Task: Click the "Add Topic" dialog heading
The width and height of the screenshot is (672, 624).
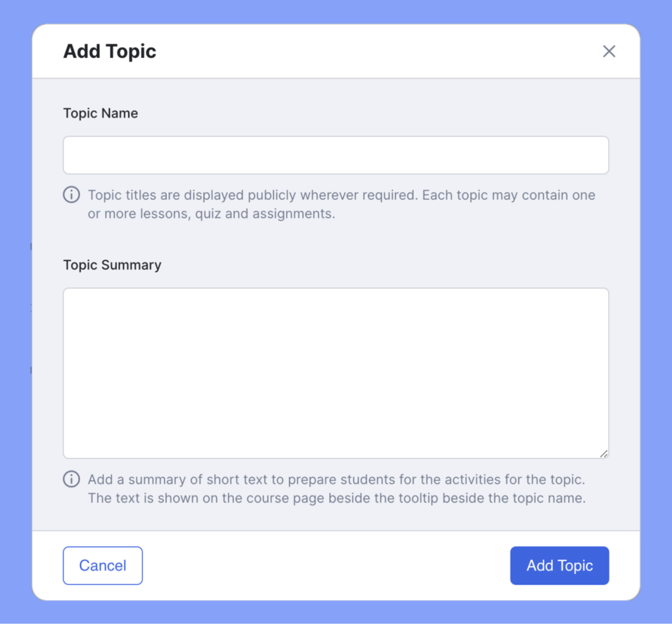Action: click(109, 52)
